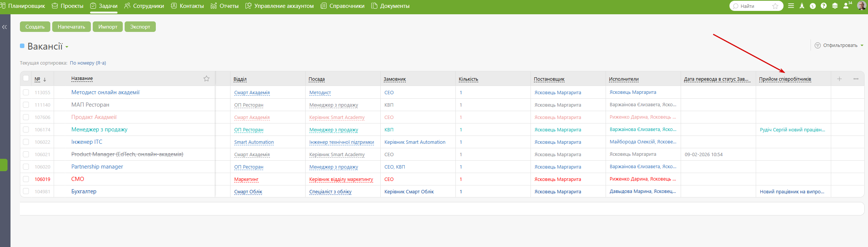
Task: Click the stacked layers icon
Action: tap(835, 6)
